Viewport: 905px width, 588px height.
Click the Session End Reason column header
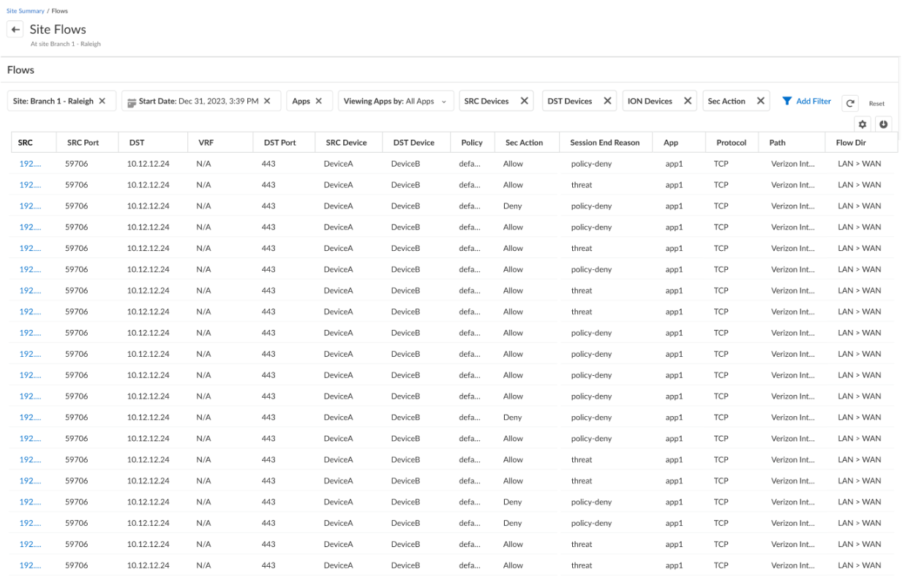pos(607,143)
